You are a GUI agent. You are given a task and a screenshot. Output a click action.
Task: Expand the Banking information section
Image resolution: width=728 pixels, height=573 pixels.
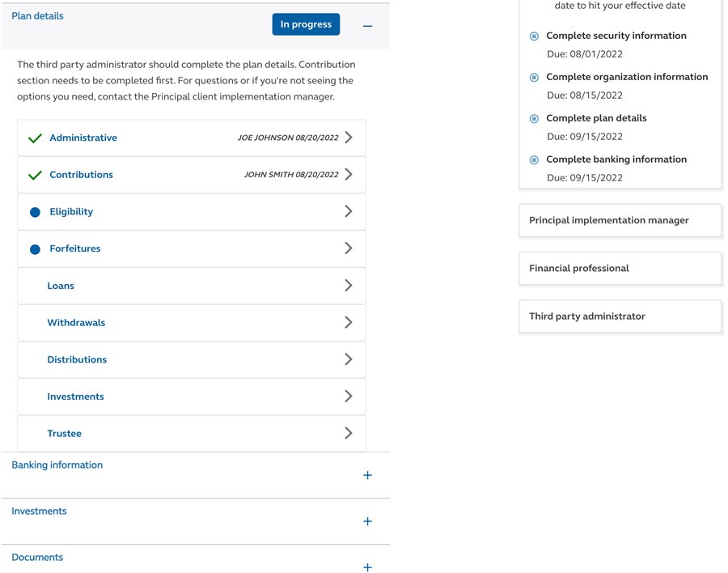point(367,475)
